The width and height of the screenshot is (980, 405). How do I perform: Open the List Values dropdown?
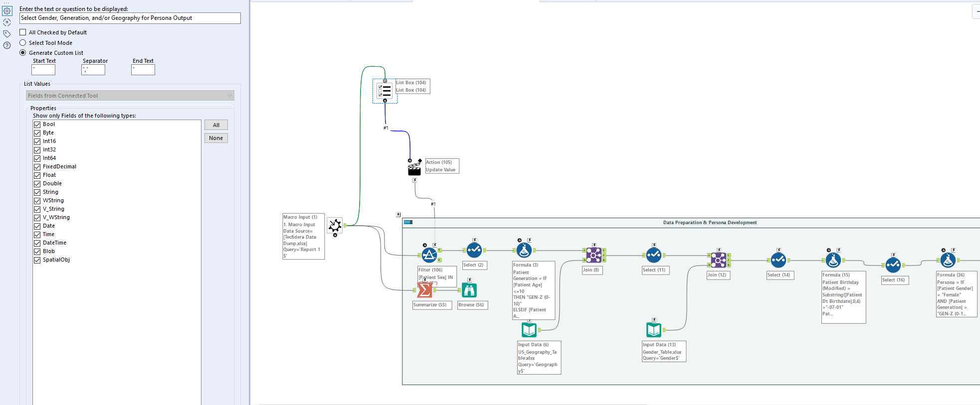[x=130, y=96]
